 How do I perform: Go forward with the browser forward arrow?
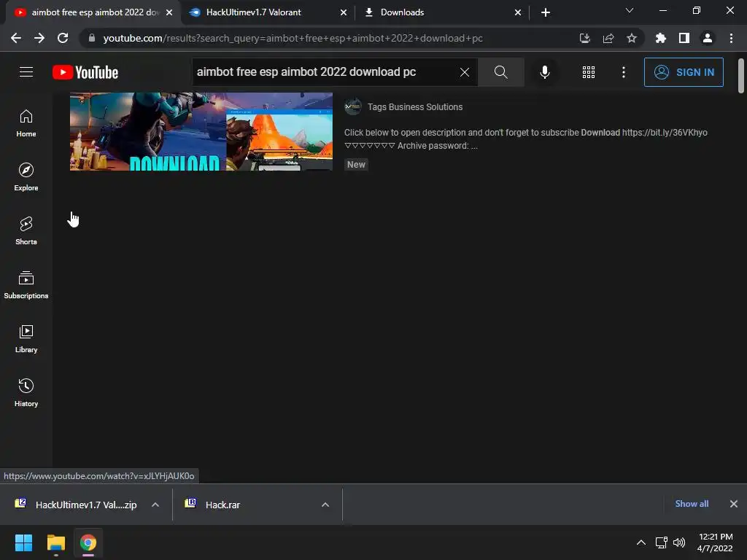(39, 38)
